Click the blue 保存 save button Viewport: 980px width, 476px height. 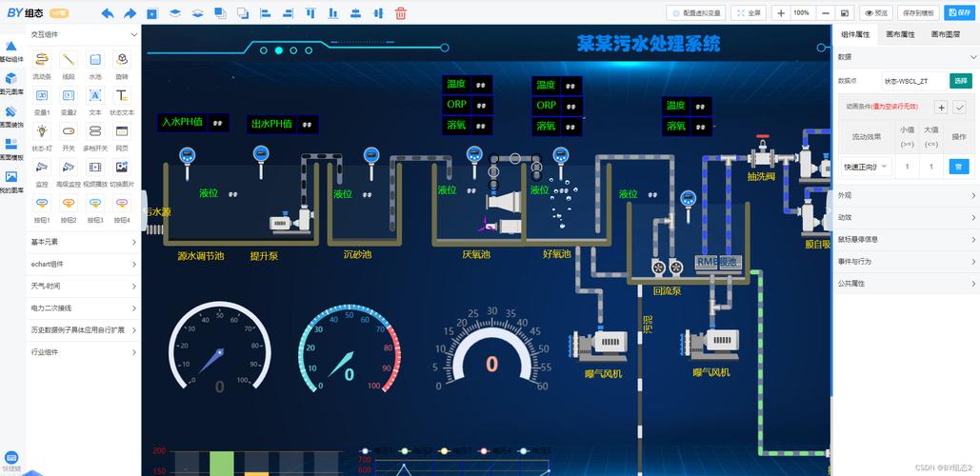[959, 12]
